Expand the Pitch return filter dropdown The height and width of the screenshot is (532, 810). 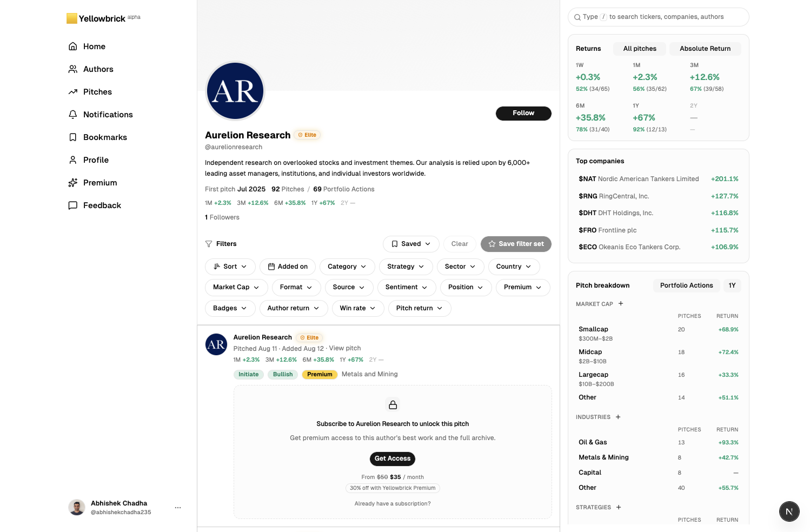coord(420,308)
